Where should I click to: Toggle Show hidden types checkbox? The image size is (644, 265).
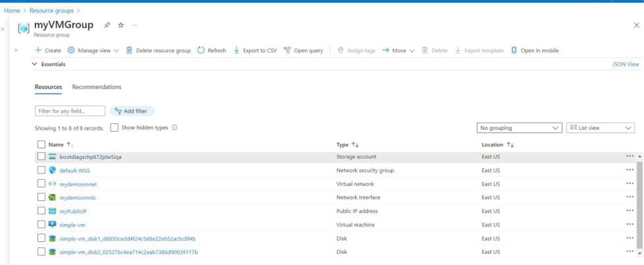(x=115, y=128)
